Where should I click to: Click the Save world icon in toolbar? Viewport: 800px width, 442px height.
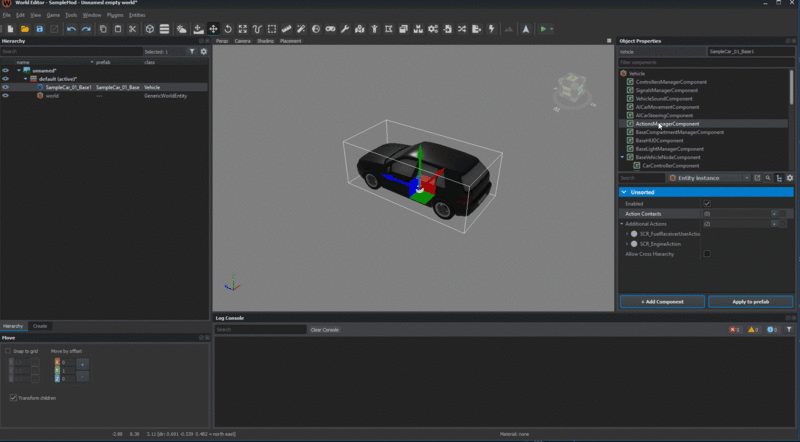[x=39, y=29]
